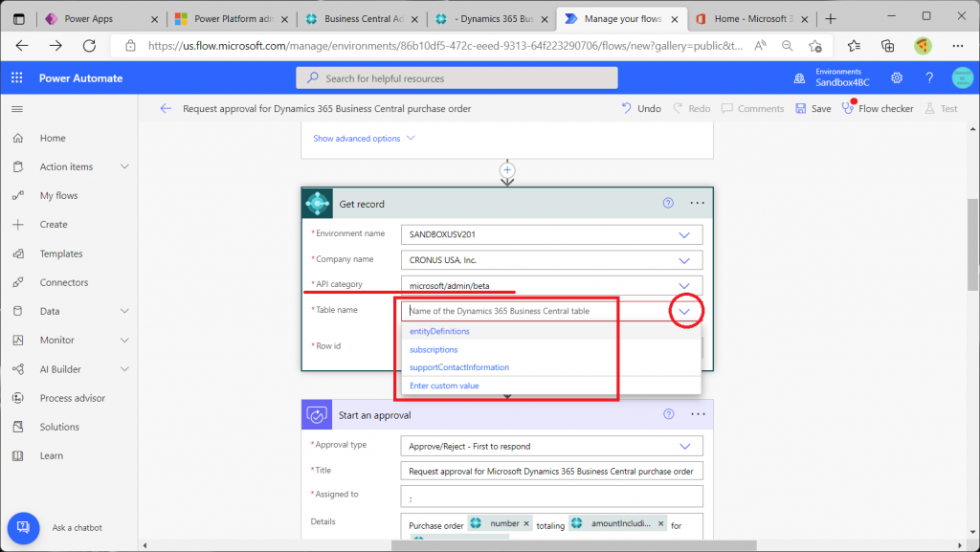
Task: Click the Test flask icon
Action: [x=930, y=109]
